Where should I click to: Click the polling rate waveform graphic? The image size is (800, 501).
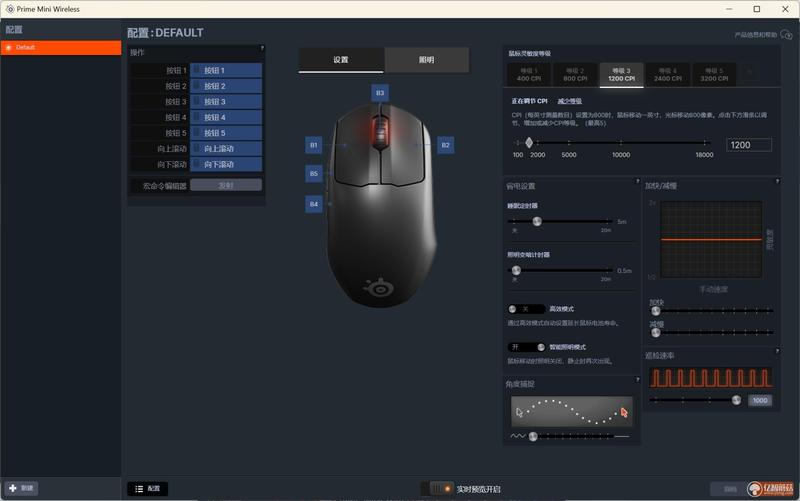(x=710, y=378)
